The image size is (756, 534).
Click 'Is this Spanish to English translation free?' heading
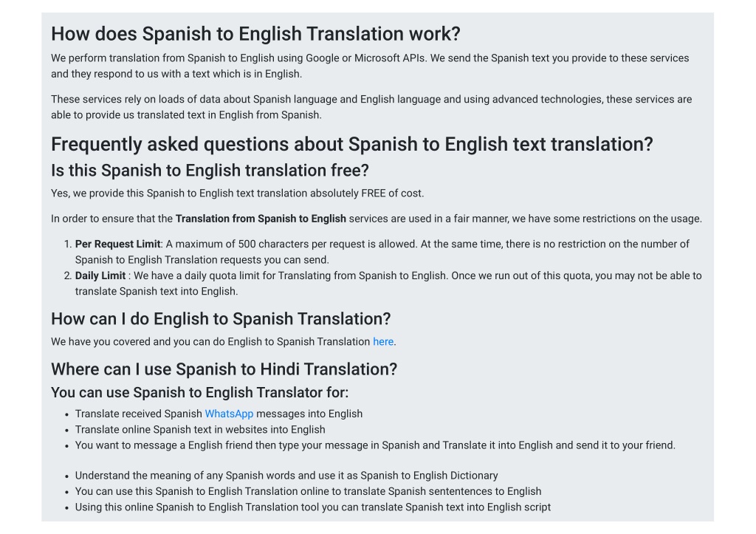[x=210, y=171]
